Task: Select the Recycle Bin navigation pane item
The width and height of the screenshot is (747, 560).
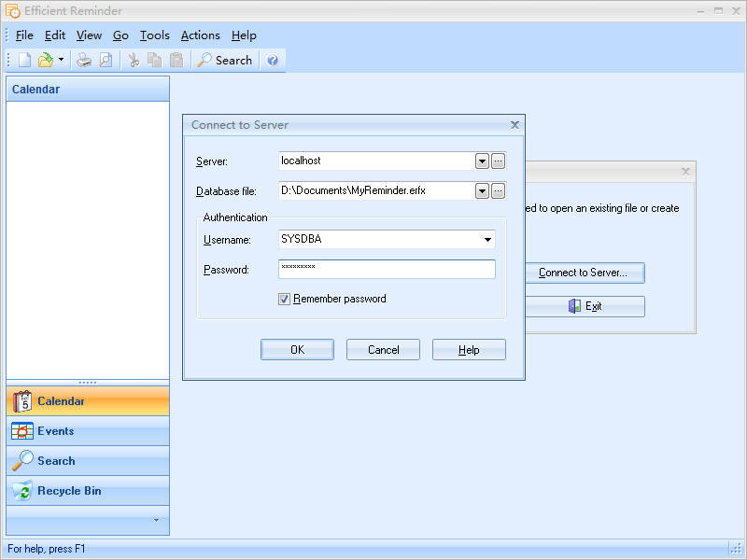Action: (x=88, y=491)
